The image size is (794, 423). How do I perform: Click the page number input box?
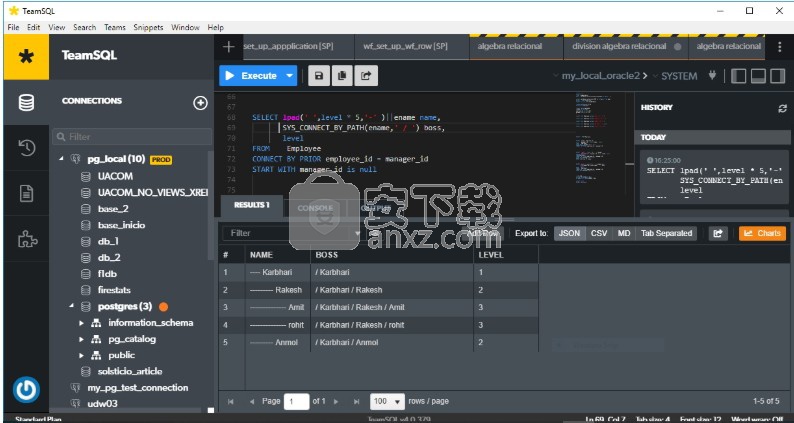296,401
